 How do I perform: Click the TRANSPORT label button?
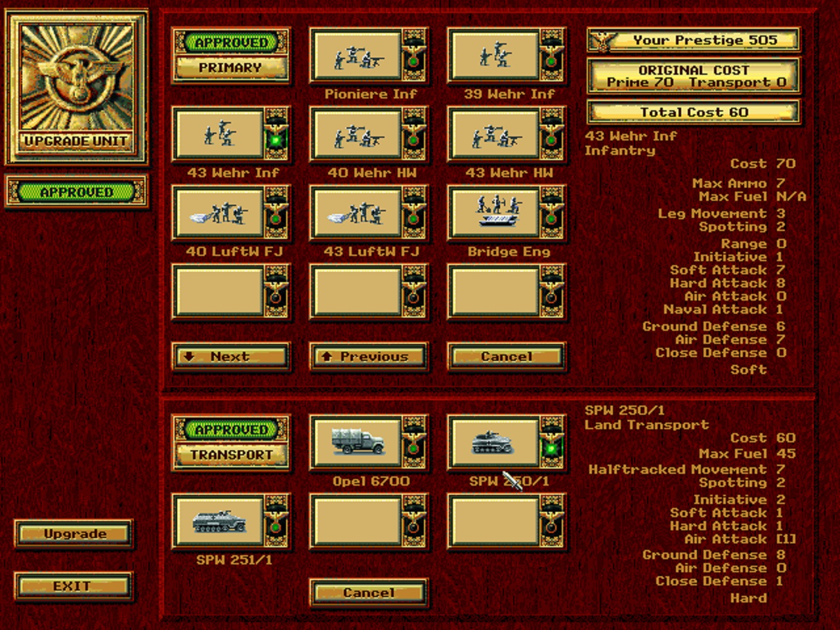230,455
